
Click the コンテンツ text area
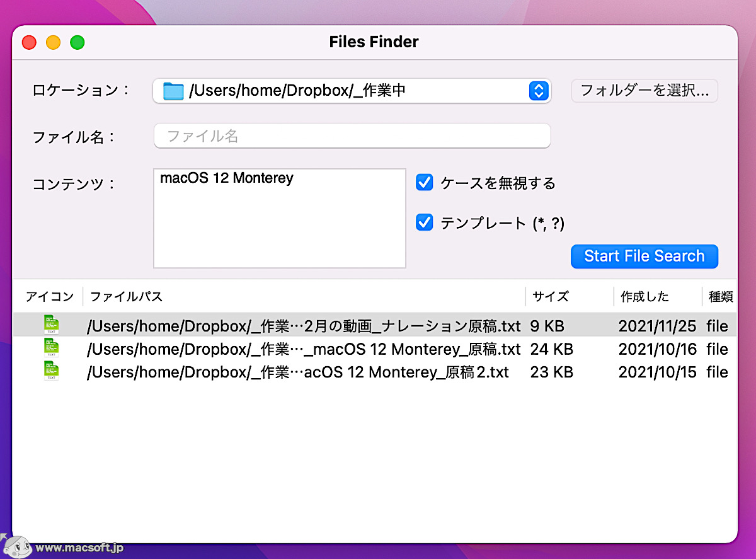(279, 217)
